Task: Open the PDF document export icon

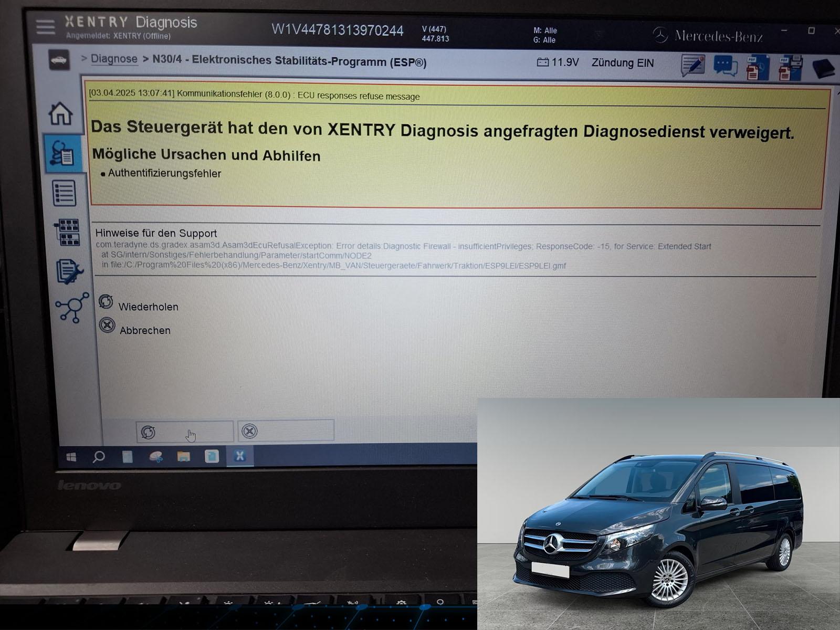Action: pos(757,68)
